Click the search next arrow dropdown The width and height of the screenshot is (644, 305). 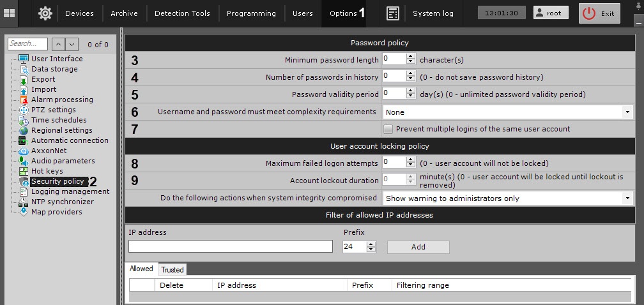point(72,44)
